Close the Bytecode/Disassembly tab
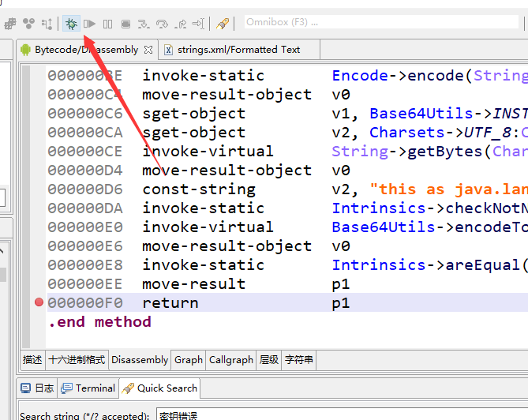Screen dimensions: 528x420 148,50
